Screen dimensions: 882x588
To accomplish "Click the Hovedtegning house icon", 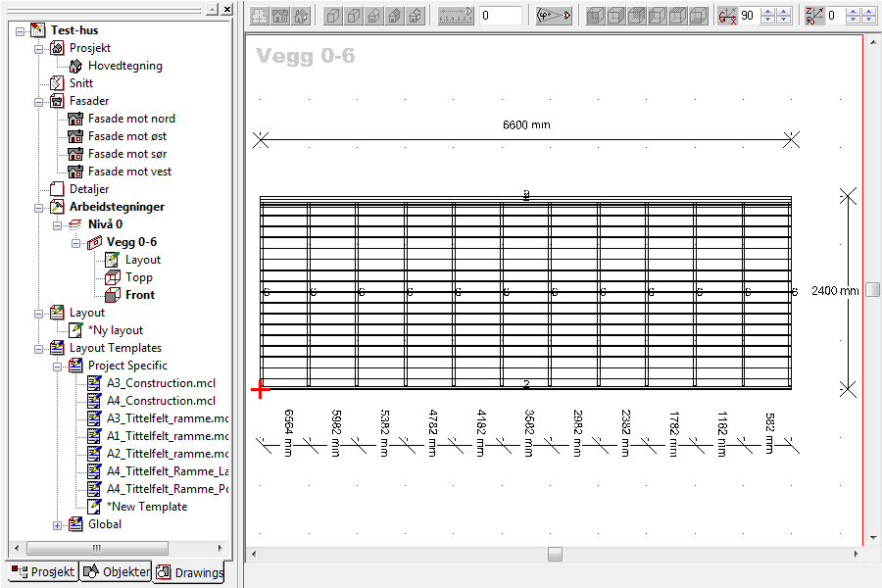I will point(75,66).
